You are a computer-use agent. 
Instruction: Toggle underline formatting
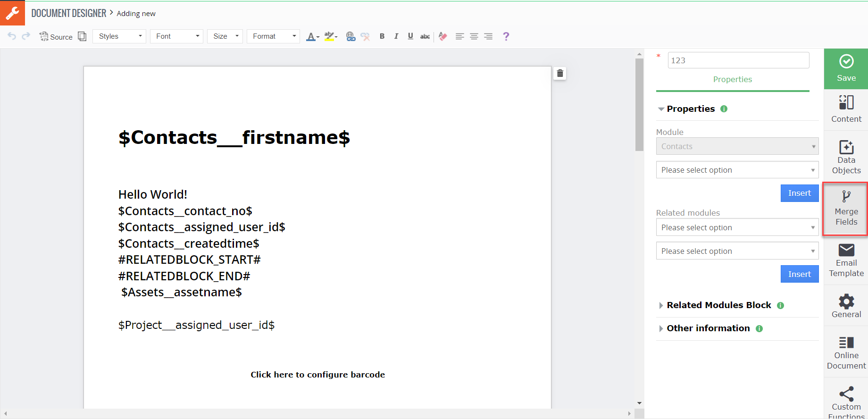pyautogui.click(x=410, y=36)
